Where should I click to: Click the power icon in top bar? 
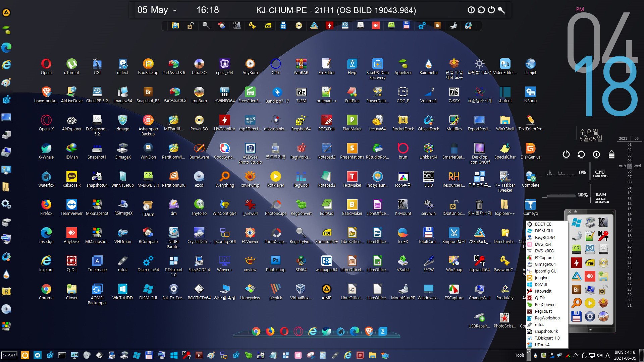491,10
